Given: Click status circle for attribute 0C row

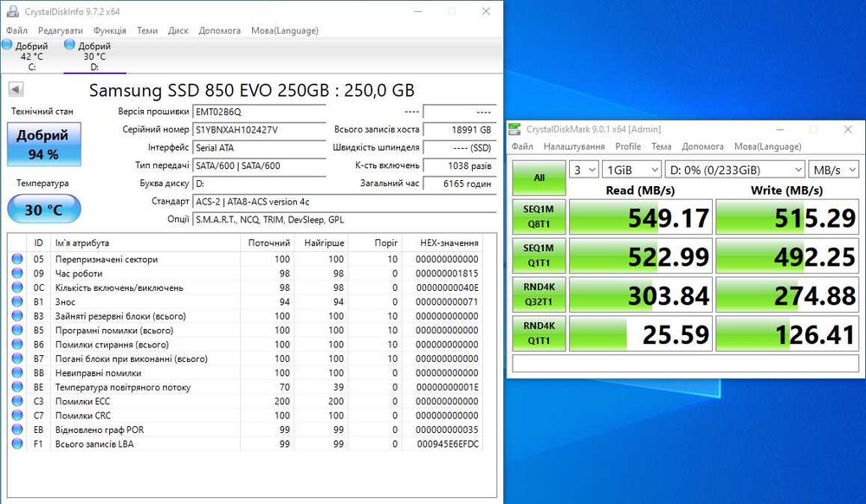Looking at the screenshot, I should [x=17, y=288].
